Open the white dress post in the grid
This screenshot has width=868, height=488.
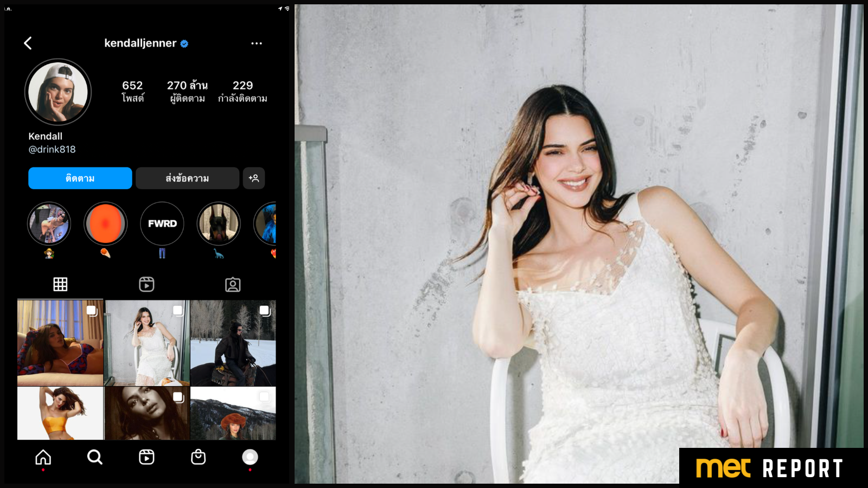tap(147, 343)
